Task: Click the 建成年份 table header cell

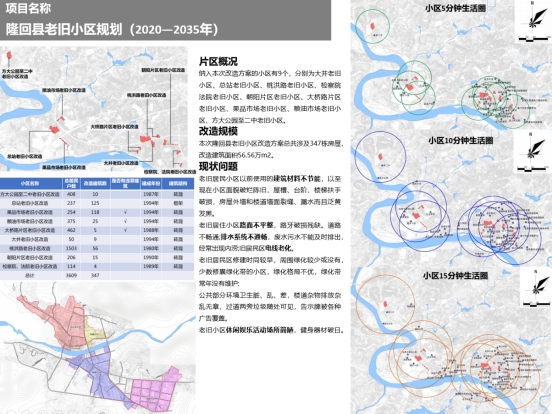Action: click(151, 183)
